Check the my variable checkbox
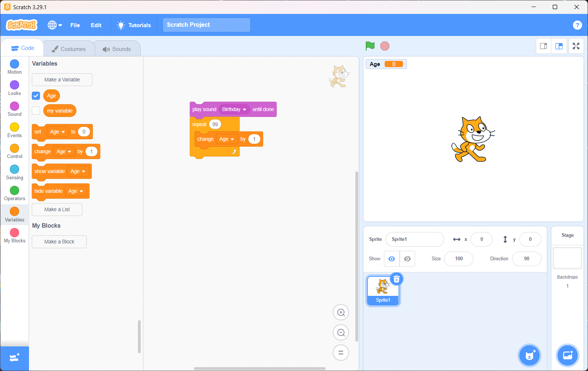 (x=36, y=111)
